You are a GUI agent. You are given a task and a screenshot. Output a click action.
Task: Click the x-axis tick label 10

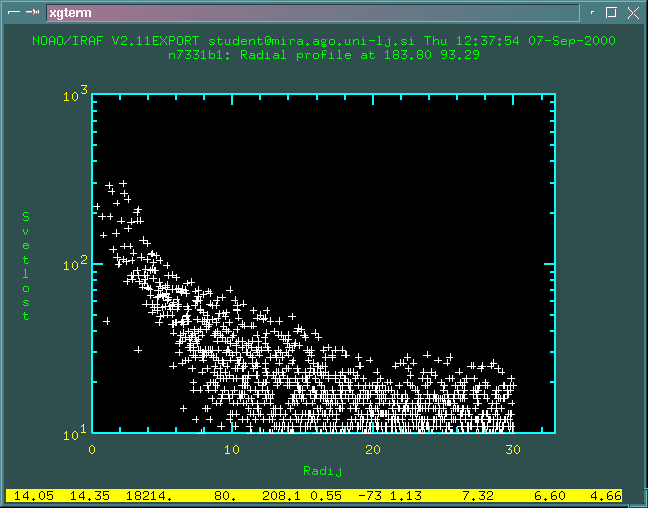click(x=232, y=450)
